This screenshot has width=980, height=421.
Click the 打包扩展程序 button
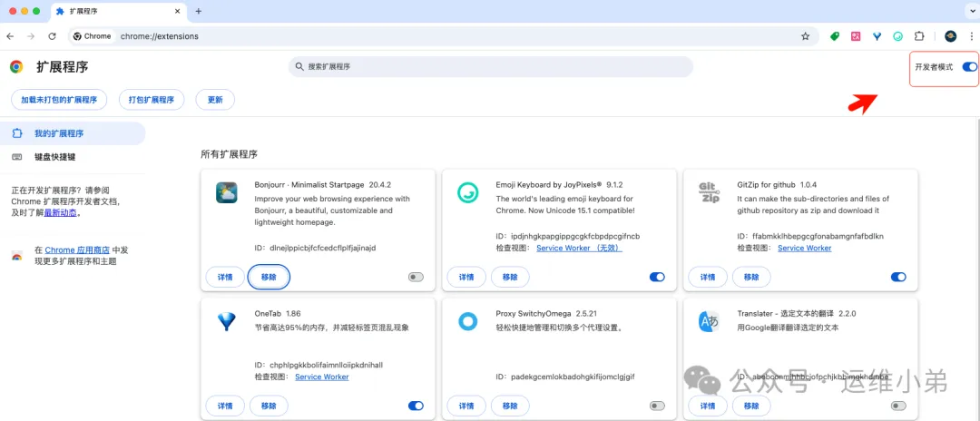tap(152, 100)
